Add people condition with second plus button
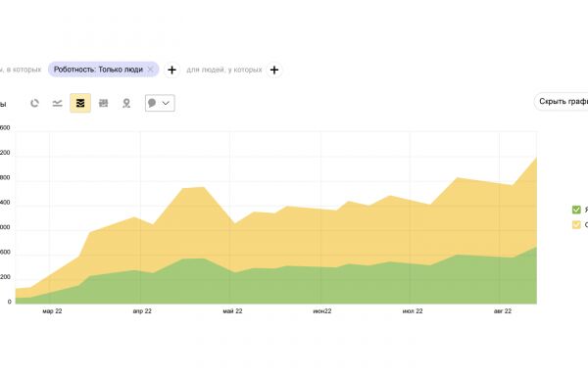Image resolution: width=588 pixels, height=376 pixels. (x=274, y=70)
